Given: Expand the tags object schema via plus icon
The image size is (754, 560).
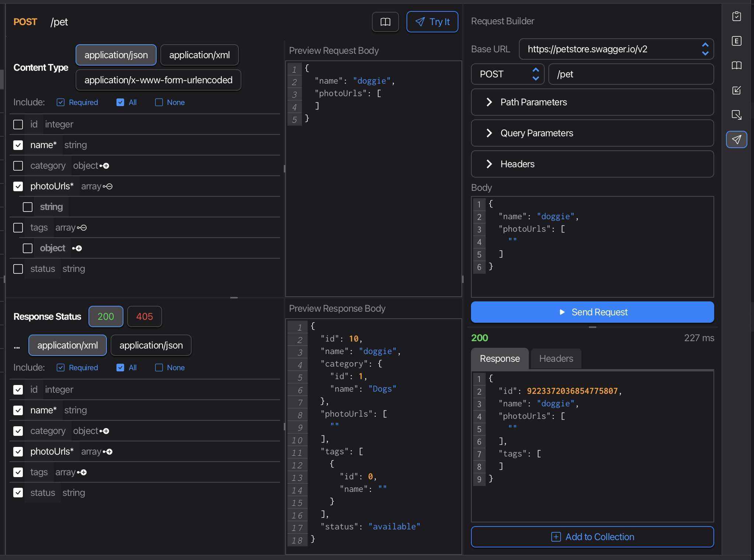Looking at the screenshot, I should [x=78, y=248].
